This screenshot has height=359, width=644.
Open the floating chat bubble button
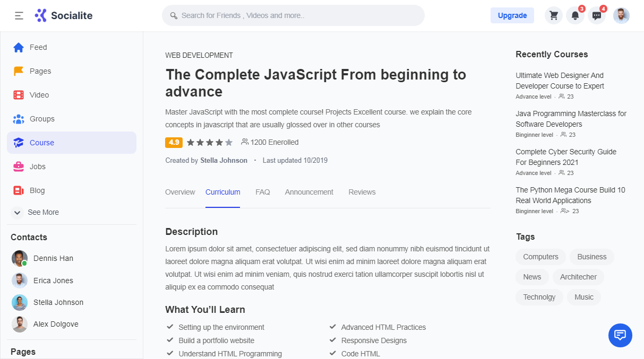tap(620, 335)
